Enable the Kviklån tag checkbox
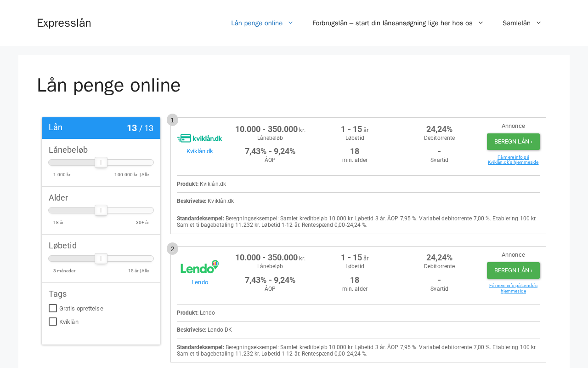This screenshot has width=588, height=368. [x=53, y=322]
